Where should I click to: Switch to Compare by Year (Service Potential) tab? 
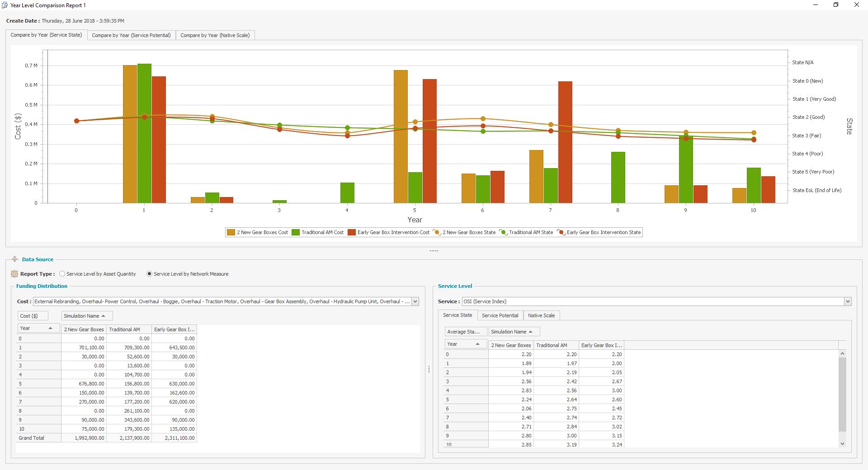(x=131, y=35)
